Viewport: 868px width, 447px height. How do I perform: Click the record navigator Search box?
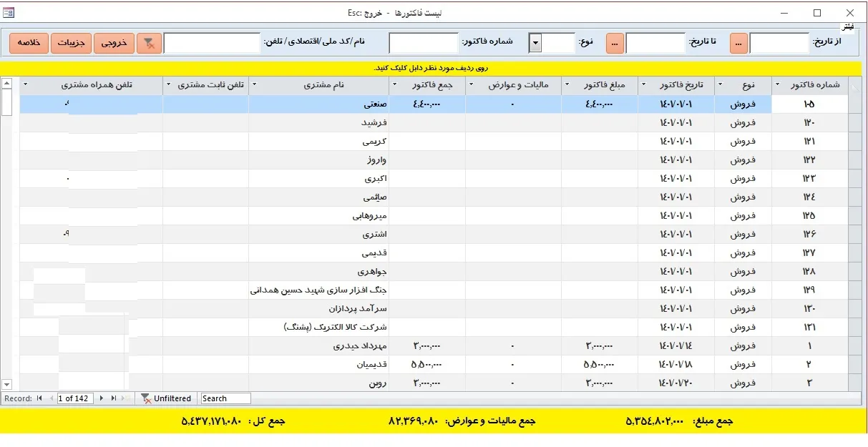pos(225,398)
